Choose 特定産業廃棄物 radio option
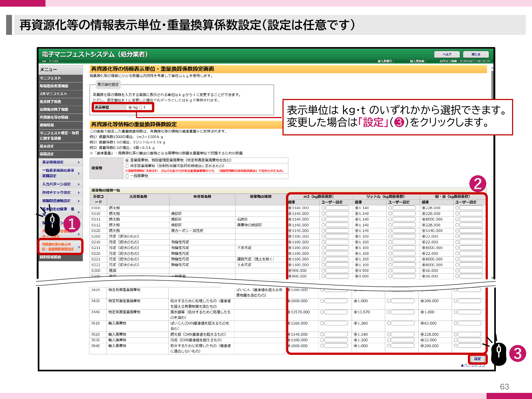The width and height of the screenshot is (532, 399). [127, 166]
